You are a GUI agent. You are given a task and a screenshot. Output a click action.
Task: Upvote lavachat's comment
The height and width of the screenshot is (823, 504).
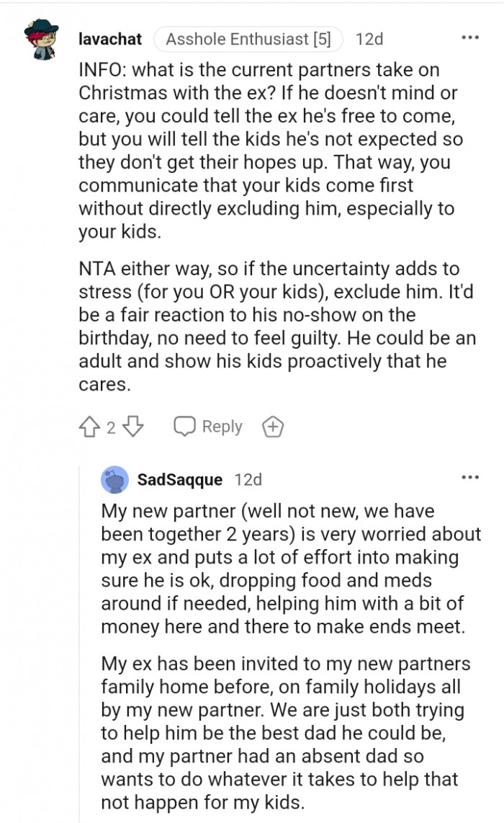(x=91, y=427)
